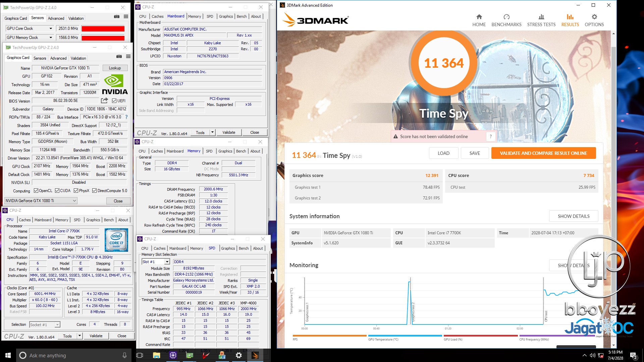Click the GPU Core Clock red sensor bar
This screenshot has height=362, width=644.
[x=103, y=29]
